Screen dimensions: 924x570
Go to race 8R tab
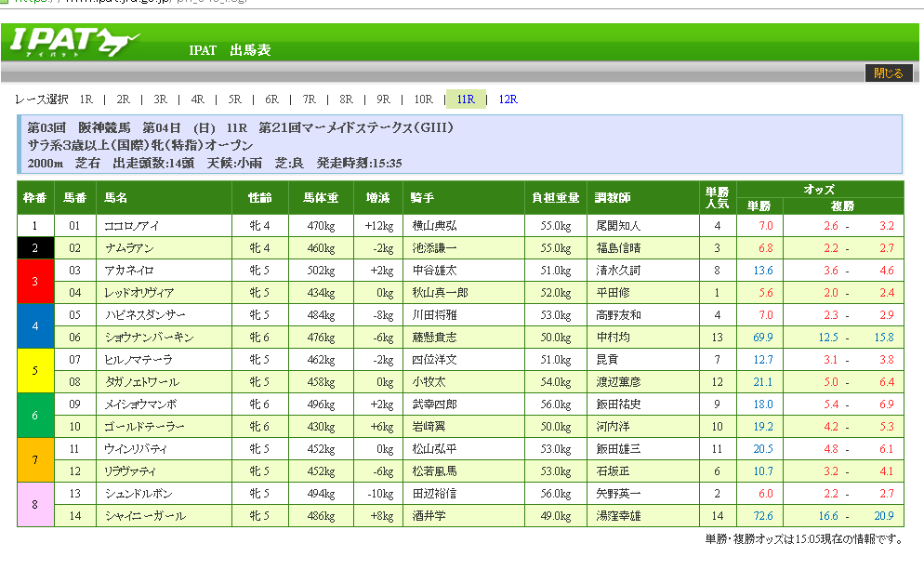click(x=346, y=99)
